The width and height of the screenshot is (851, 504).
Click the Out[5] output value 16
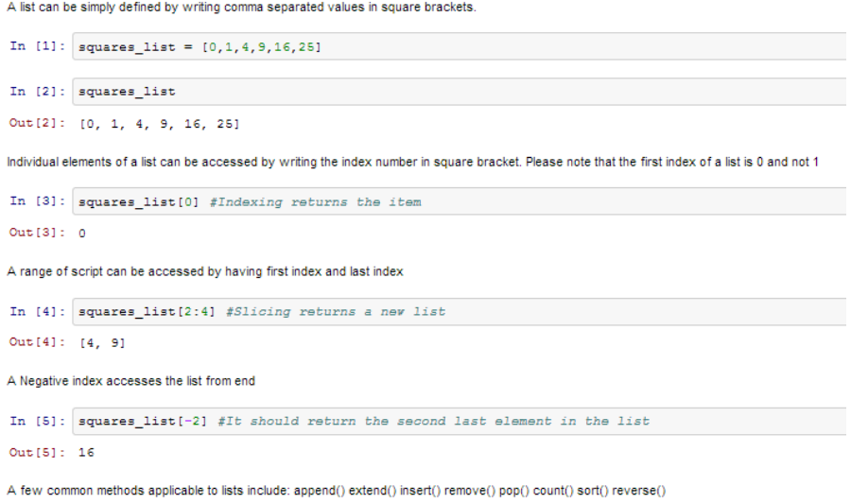[86, 452]
